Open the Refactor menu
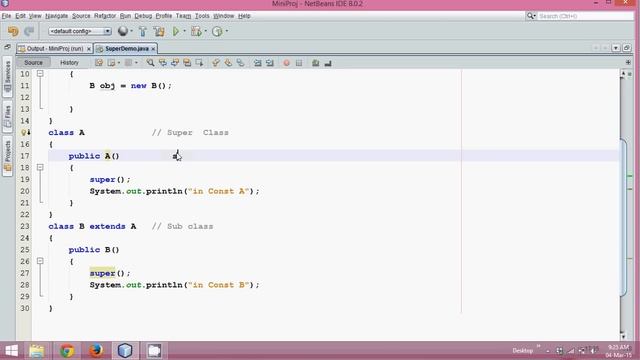 click(105, 16)
